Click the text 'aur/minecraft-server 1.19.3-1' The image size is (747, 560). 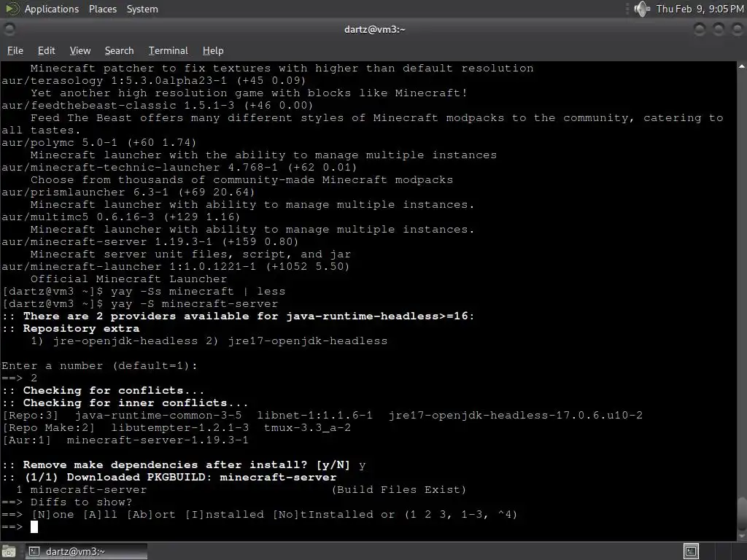(x=107, y=242)
